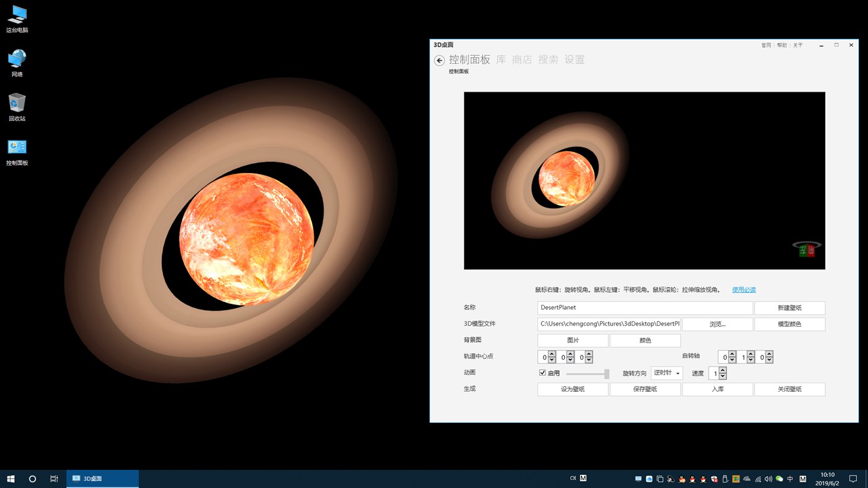The height and width of the screenshot is (488, 868).
Task: Click the 设为壁纸 button
Action: point(572,389)
